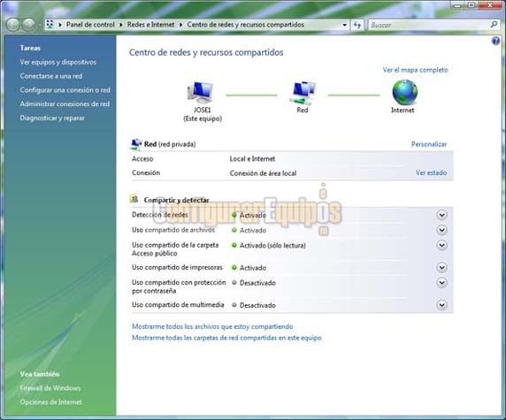Click the Internet globe icon
Image resolution: width=506 pixels, height=420 pixels.
pos(404,92)
